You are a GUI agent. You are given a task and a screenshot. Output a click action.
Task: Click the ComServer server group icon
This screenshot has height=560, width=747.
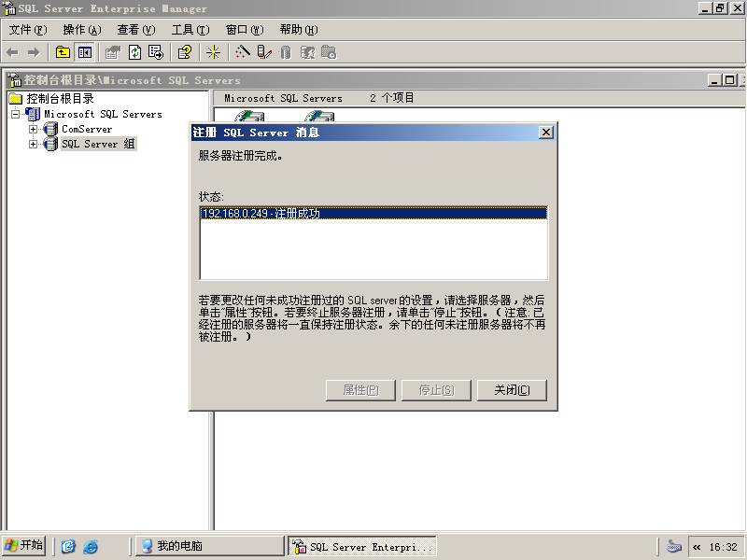[50, 129]
